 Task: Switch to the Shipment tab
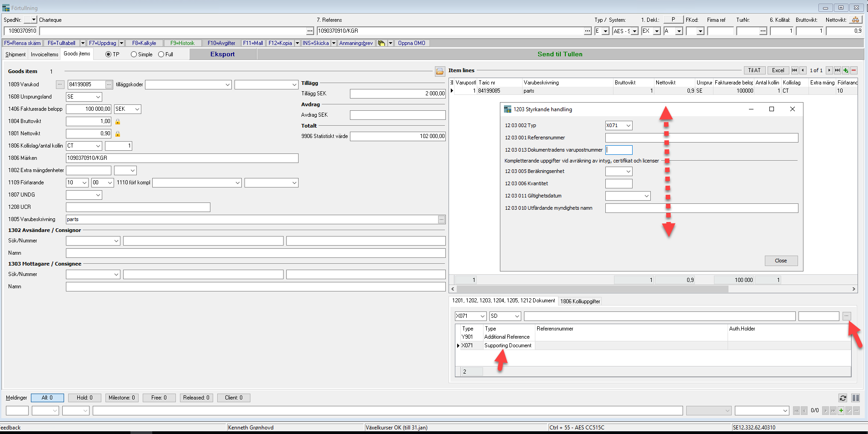point(15,54)
